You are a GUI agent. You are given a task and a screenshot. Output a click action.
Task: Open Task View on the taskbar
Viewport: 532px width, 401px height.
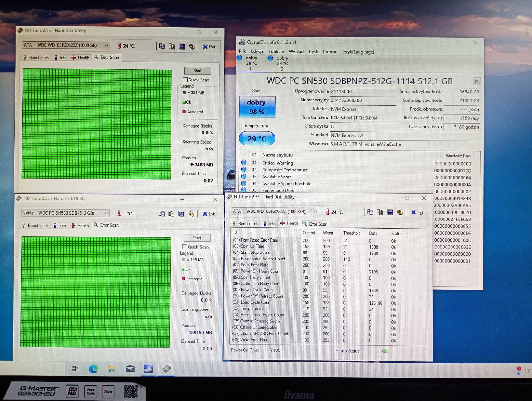74,369
